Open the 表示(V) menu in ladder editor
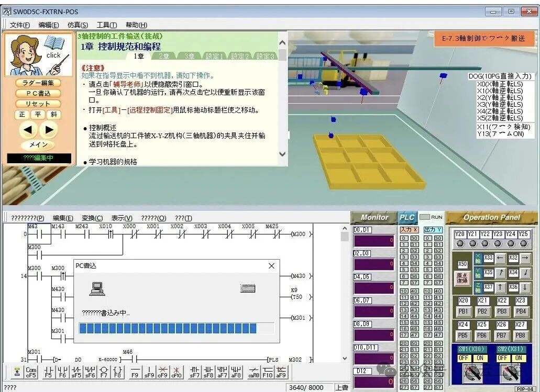Viewport: 540px width, 392px height. [122, 218]
